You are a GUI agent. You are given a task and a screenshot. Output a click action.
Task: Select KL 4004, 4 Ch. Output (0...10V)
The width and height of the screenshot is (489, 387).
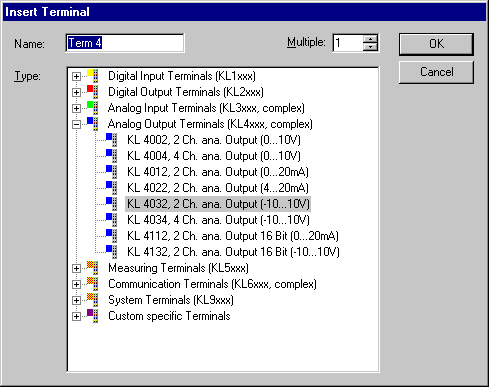click(214, 156)
